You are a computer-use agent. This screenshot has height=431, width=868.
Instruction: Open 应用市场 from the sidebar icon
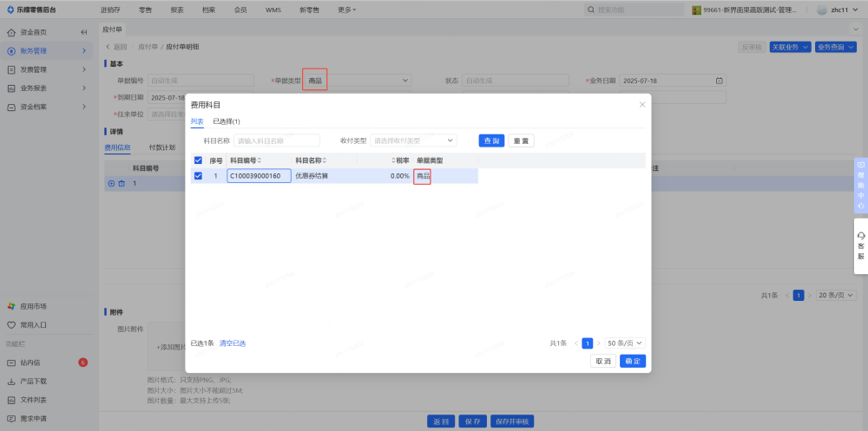click(x=11, y=306)
